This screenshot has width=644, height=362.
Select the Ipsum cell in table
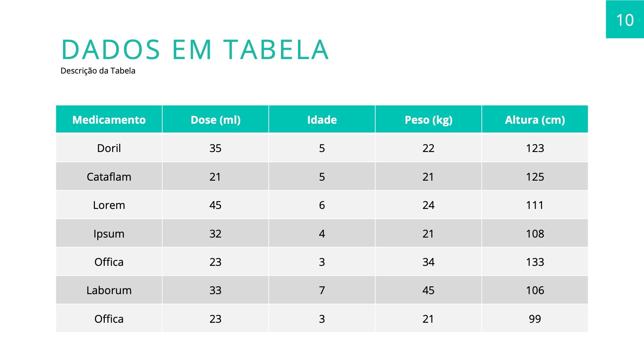click(109, 234)
